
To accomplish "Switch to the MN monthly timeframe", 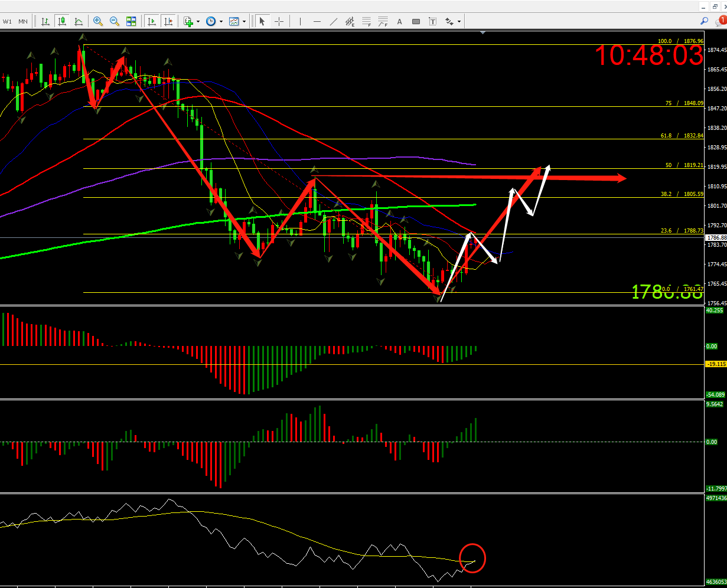I will (22, 21).
